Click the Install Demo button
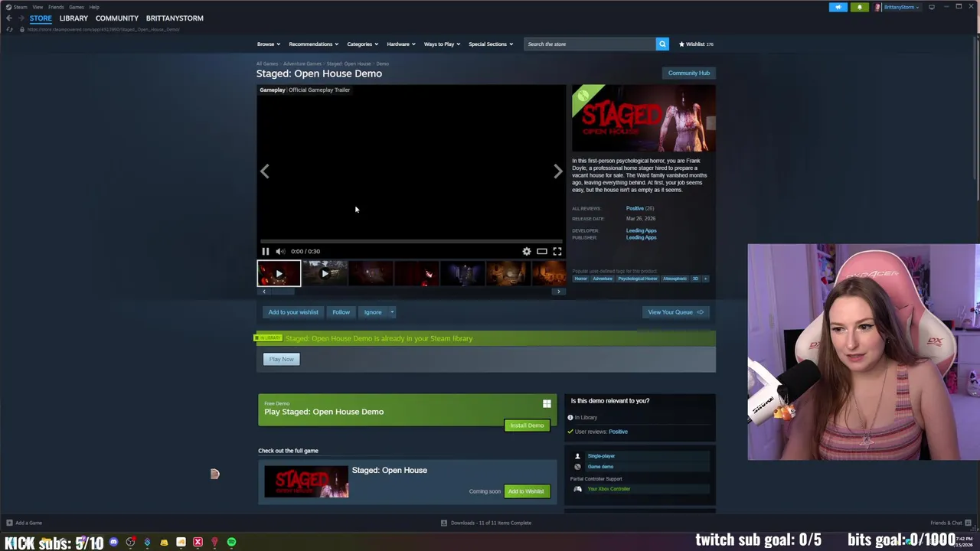 [x=527, y=425]
